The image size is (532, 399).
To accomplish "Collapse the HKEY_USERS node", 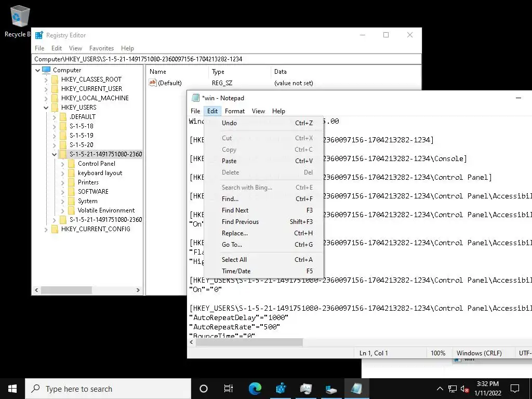I will pos(46,108).
